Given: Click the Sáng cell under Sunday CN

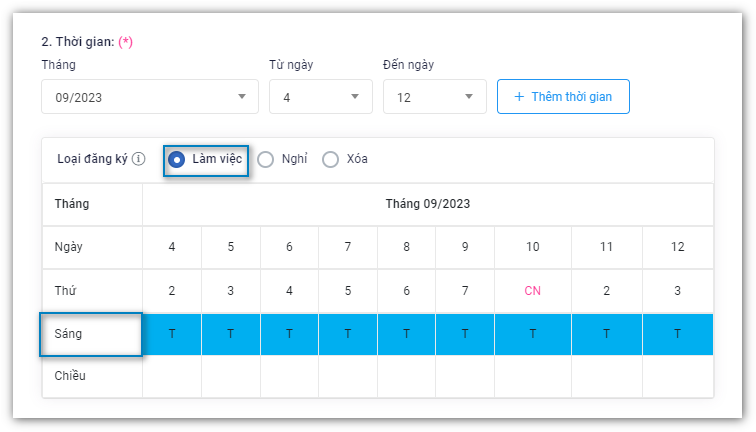Looking at the screenshot, I should [533, 334].
